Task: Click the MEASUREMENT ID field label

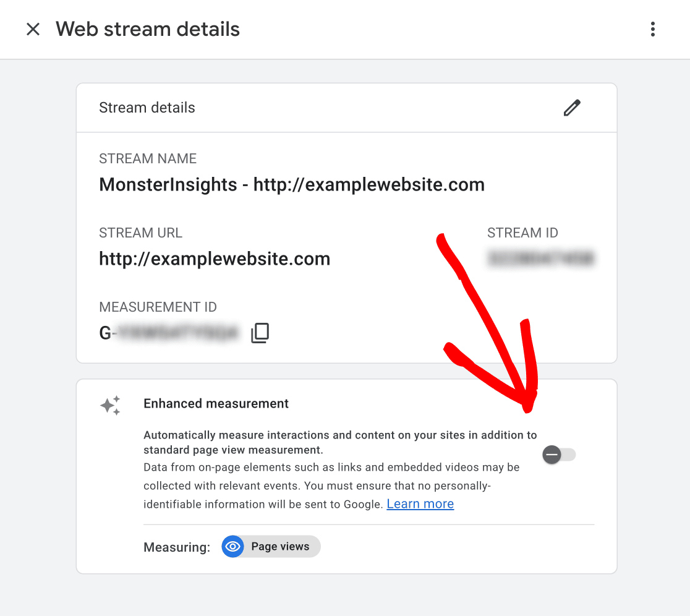Action: point(158,307)
